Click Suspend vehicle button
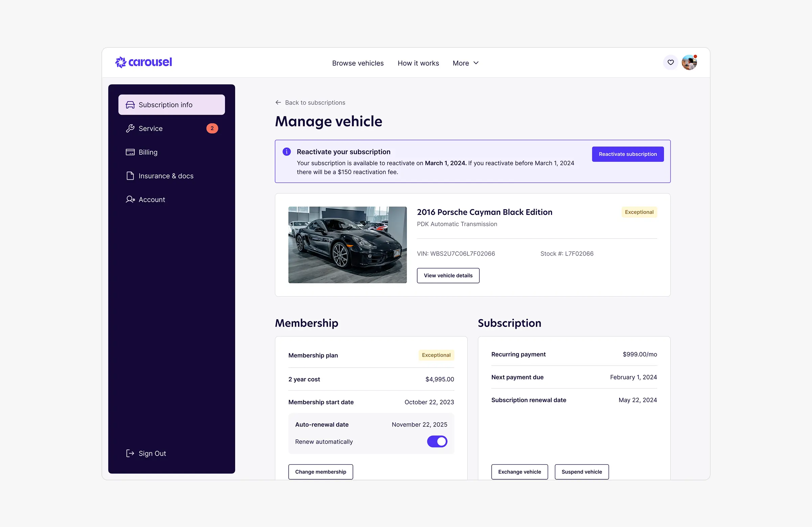812x527 pixels. click(x=581, y=472)
